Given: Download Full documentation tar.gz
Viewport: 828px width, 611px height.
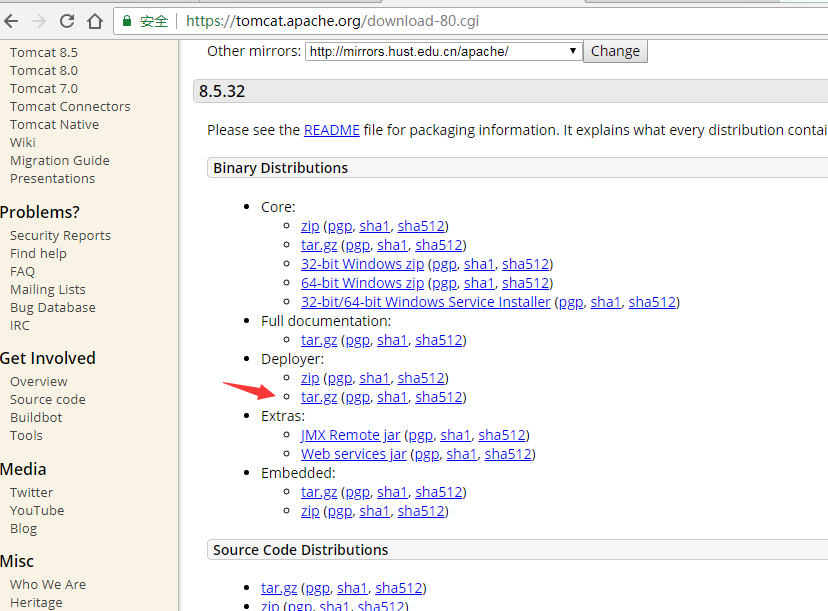Looking at the screenshot, I should 319,340.
